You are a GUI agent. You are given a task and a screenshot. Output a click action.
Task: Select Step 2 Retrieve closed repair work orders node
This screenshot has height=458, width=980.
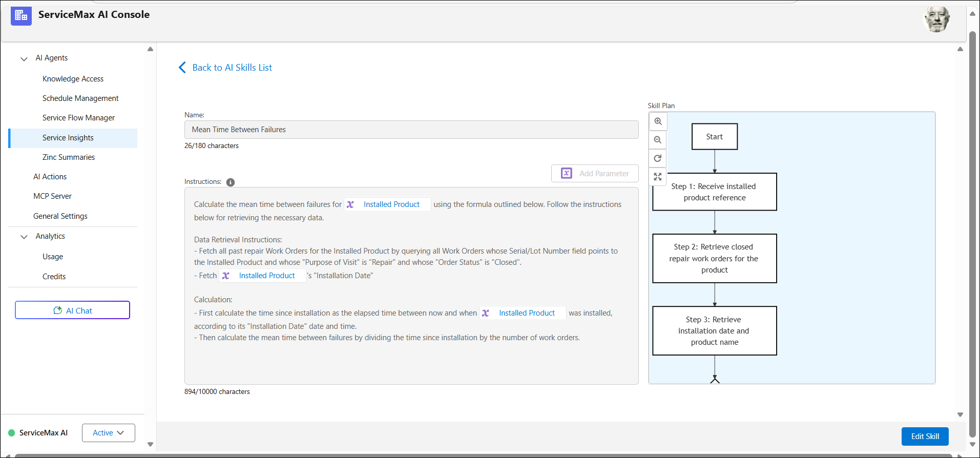(715, 259)
